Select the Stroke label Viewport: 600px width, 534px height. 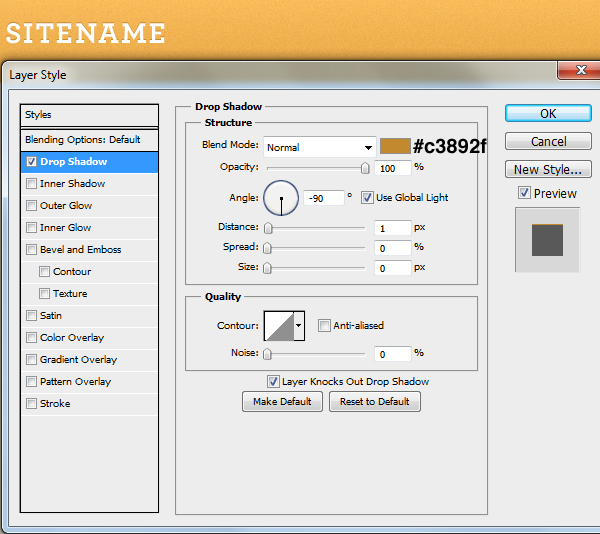pos(55,404)
